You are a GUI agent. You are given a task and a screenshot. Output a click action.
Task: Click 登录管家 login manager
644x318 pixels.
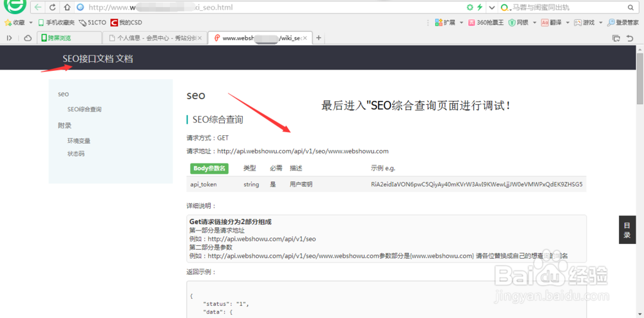click(623, 23)
